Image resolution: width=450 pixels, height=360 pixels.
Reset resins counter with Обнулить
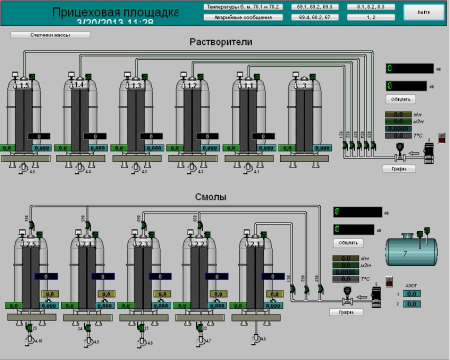[x=348, y=243]
